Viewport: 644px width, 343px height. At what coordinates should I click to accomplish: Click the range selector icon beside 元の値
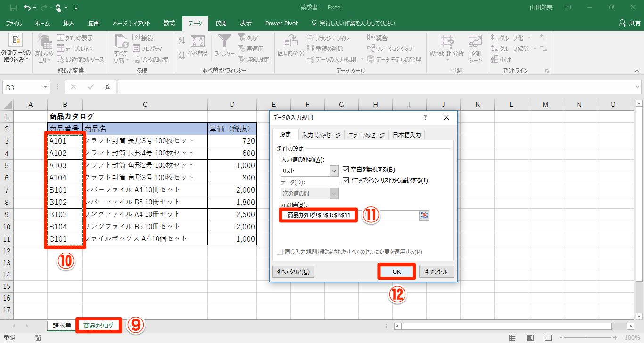pos(424,215)
